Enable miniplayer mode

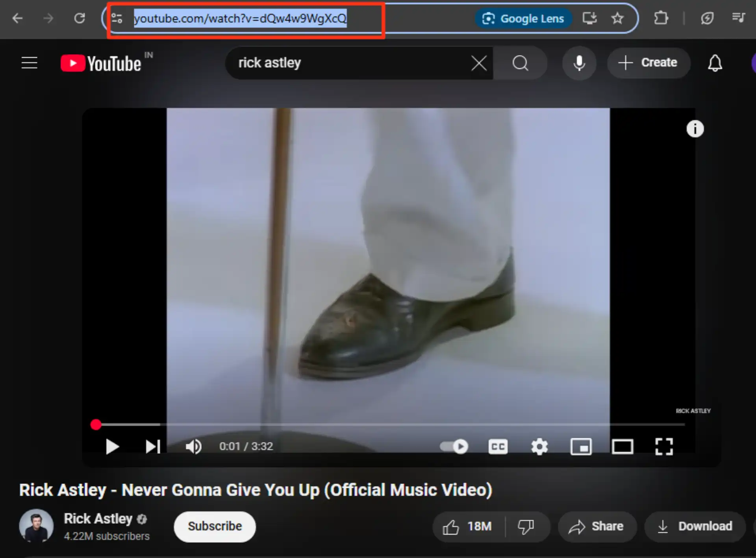(x=581, y=447)
